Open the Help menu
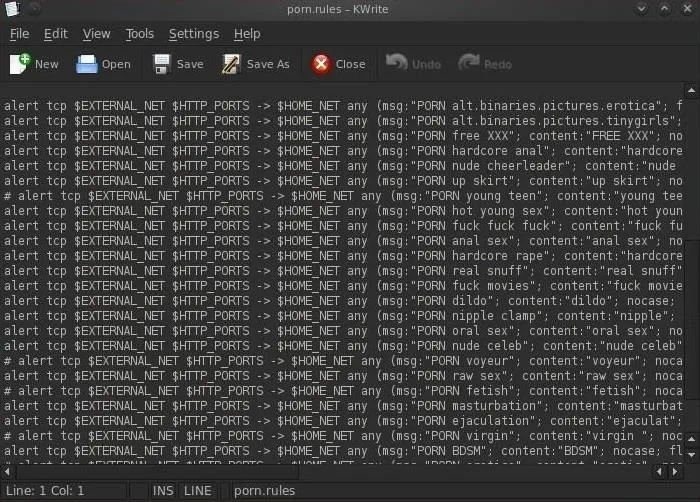This screenshot has width=700, height=502. tap(247, 34)
